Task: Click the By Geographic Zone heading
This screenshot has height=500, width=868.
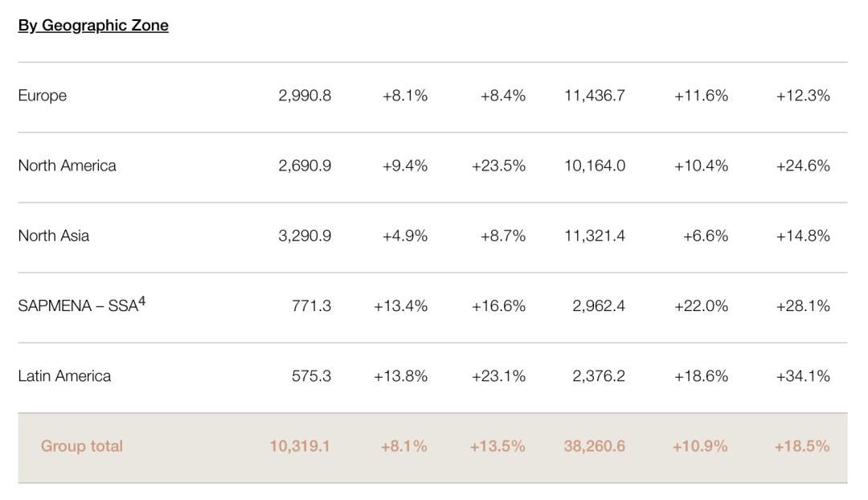Action: [x=93, y=25]
